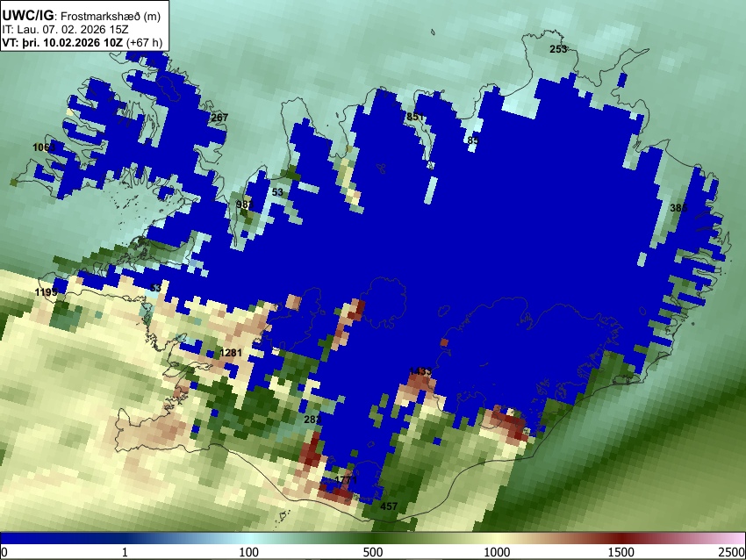
Task: Click the map value 385
Action: point(678,207)
